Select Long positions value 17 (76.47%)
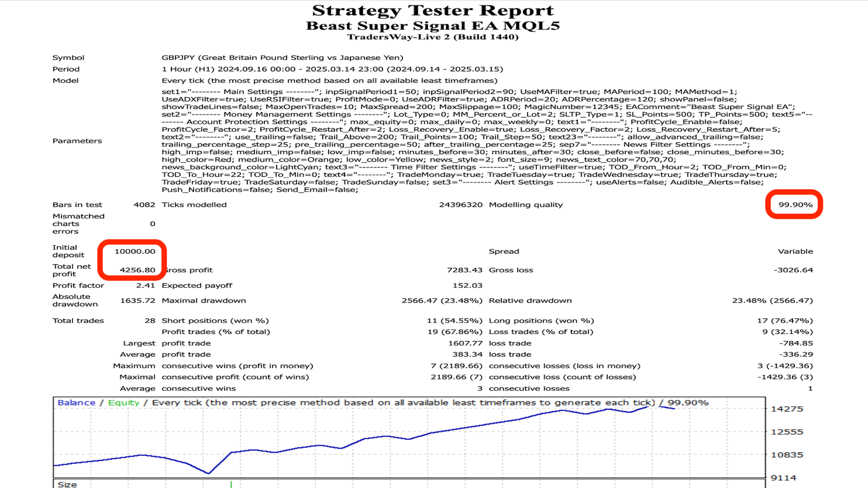 point(785,320)
